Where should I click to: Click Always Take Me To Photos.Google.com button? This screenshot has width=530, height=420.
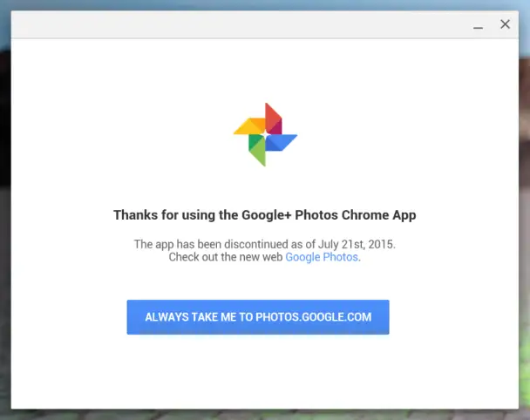(x=258, y=317)
